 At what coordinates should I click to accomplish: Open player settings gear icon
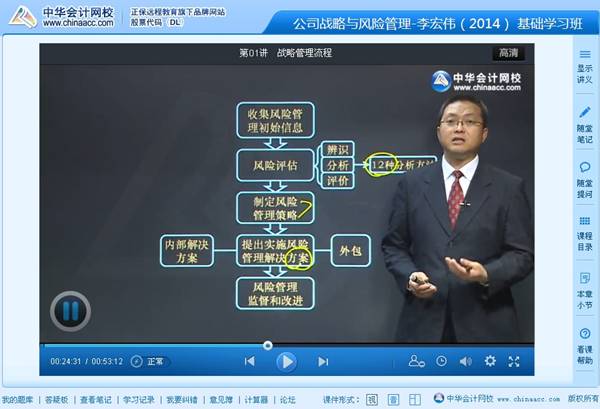(x=490, y=361)
